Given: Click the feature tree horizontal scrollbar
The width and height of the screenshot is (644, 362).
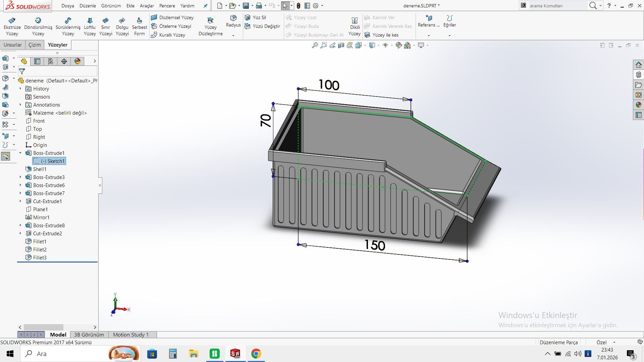Looking at the screenshot, I should click(x=44, y=327).
